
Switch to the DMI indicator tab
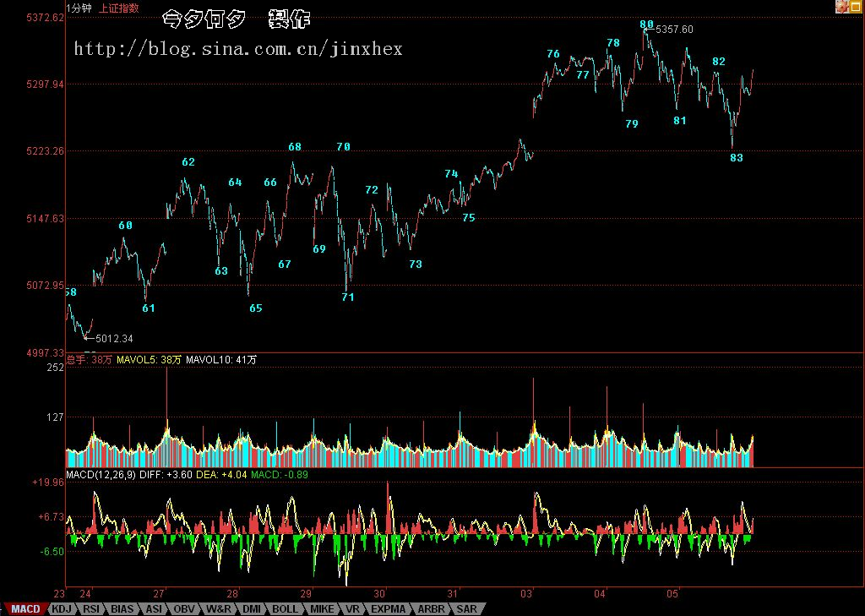pyautogui.click(x=252, y=608)
